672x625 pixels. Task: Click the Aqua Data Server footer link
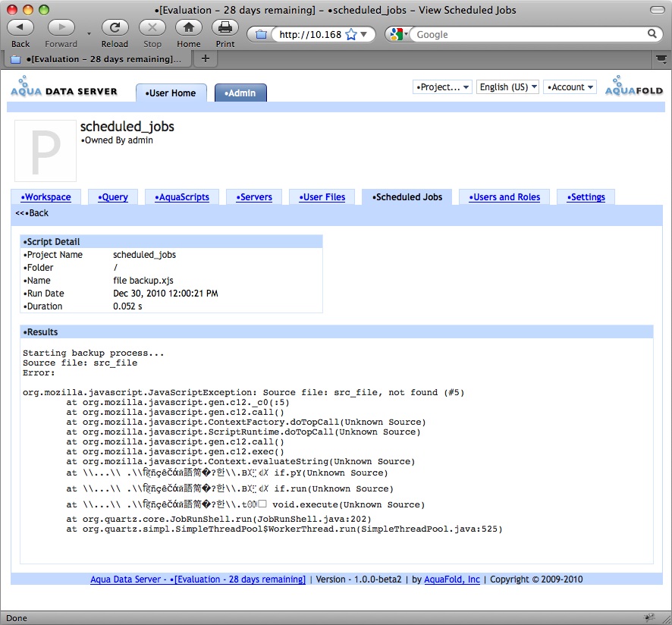pos(197,579)
